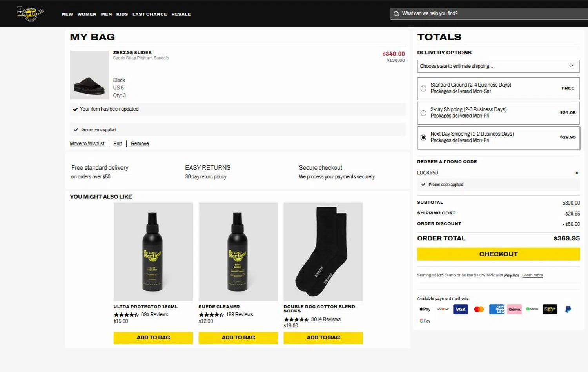588x372 pixels.
Task: Open the Ultra Protector product image
Action: (153, 252)
